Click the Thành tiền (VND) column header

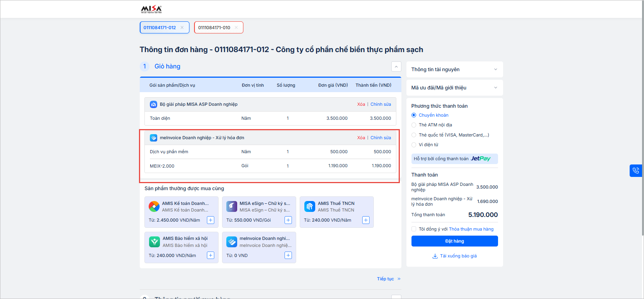[x=373, y=85]
